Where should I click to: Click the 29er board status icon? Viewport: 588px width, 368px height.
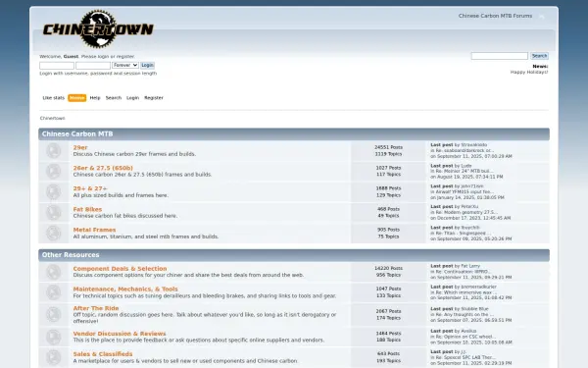coord(54,150)
